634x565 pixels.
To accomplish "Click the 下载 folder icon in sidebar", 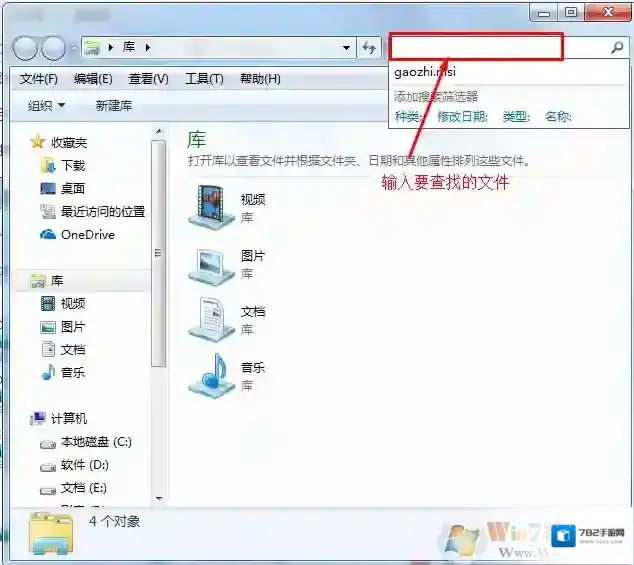I will tap(48, 165).
